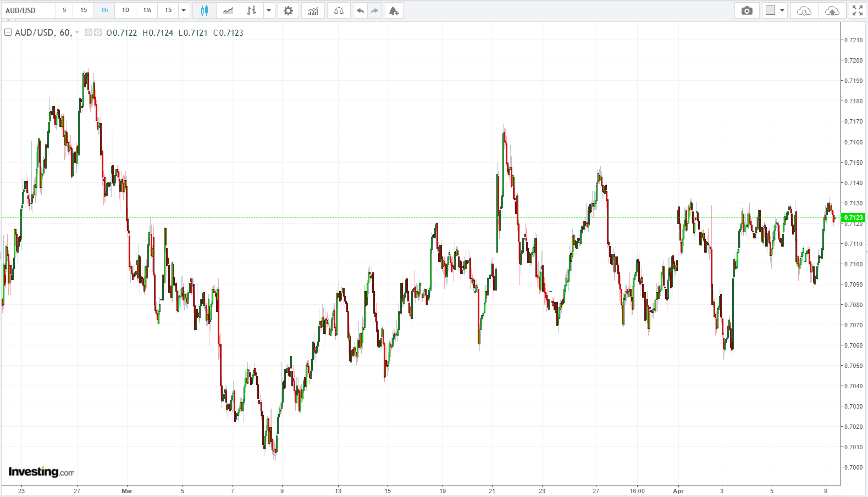Select the 1h interval
868x497 pixels.
point(104,10)
